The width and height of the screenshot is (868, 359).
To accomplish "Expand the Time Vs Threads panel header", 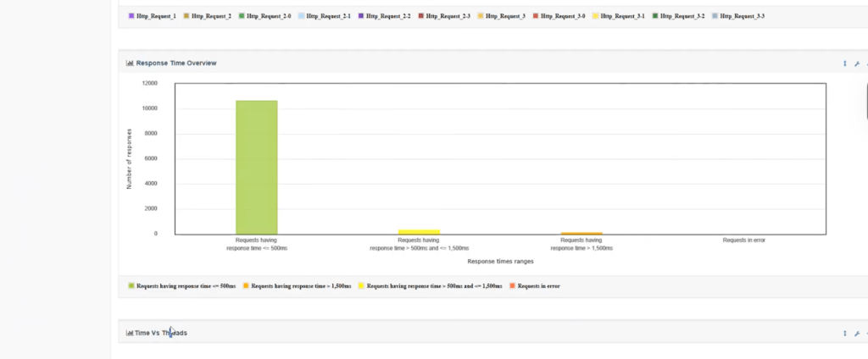I will click(x=161, y=334).
